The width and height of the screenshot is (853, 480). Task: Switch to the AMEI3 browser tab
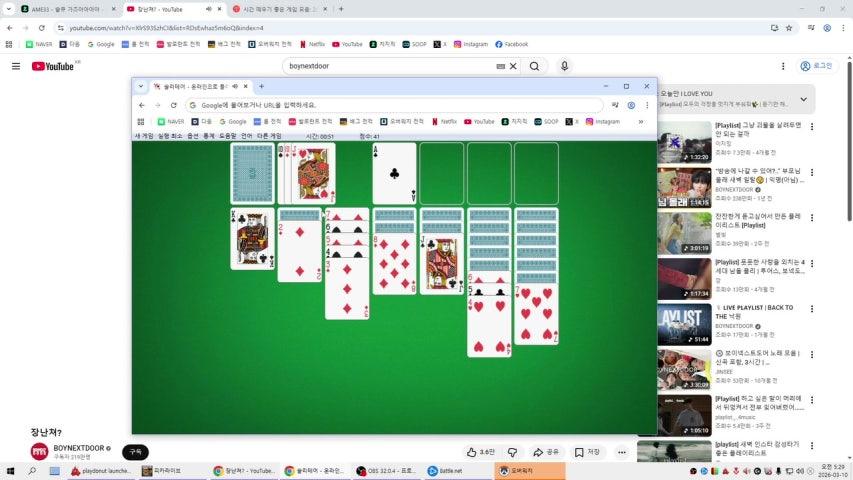click(65, 9)
